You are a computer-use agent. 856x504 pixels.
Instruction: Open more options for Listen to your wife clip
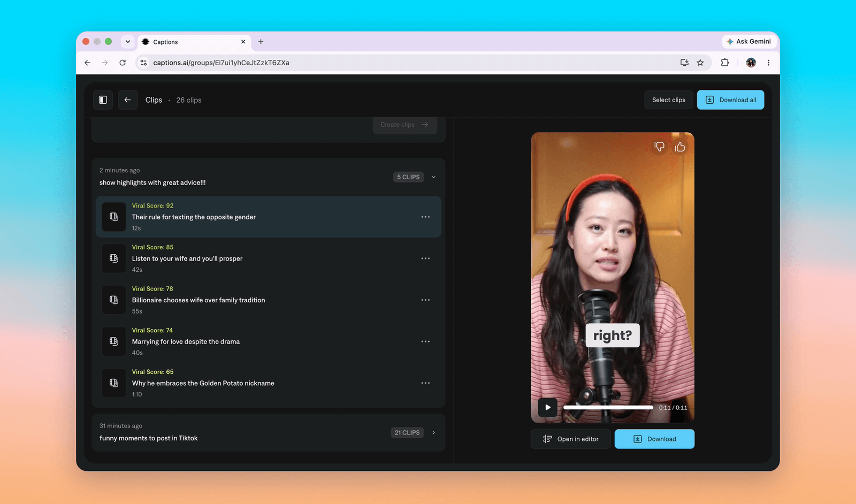[425, 258]
